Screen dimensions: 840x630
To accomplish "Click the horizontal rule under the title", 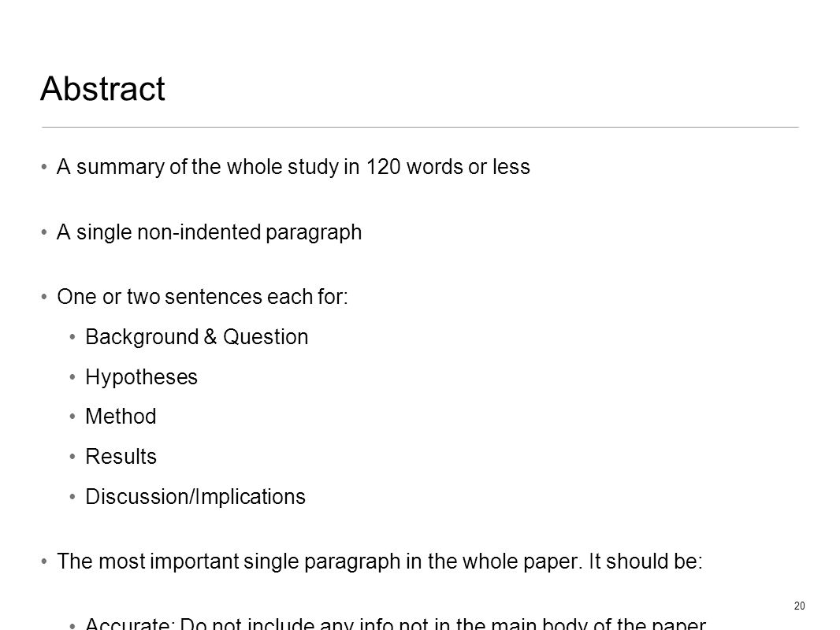I will 420,128.
